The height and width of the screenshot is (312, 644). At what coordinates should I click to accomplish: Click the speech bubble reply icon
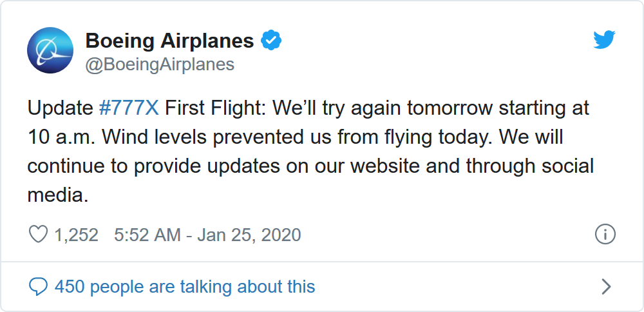(x=39, y=286)
